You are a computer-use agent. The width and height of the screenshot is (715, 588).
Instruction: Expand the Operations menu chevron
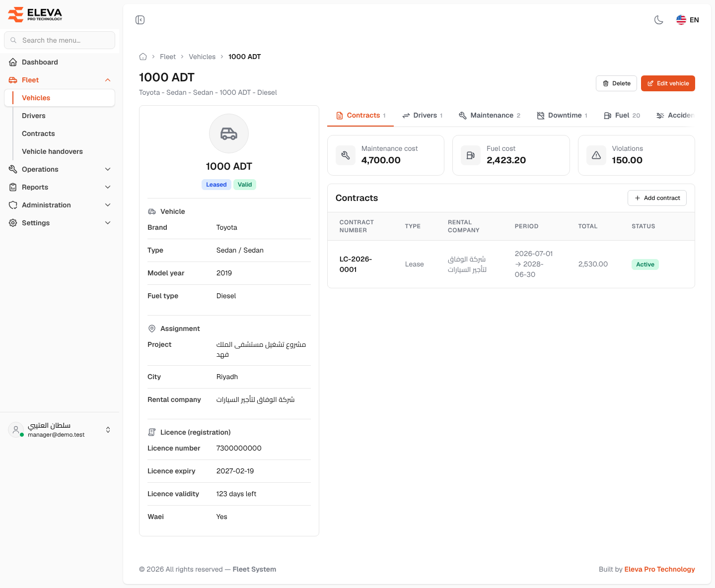pos(108,169)
